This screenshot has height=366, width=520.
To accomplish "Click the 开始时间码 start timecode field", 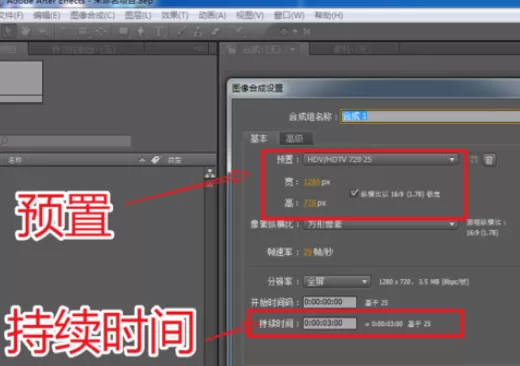I will (x=330, y=302).
